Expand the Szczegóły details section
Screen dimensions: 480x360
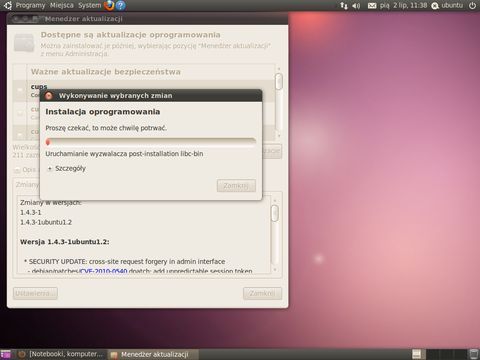66,168
